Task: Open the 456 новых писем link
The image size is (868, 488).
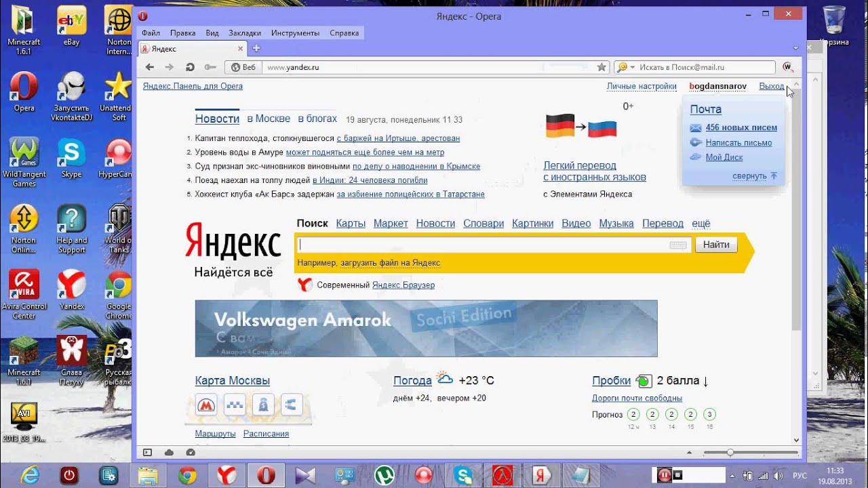Action: tap(741, 127)
